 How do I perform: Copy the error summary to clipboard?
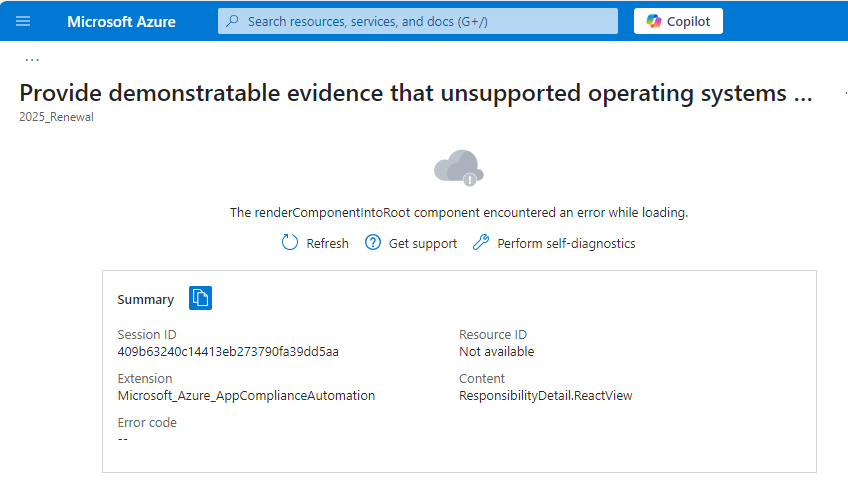(200, 298)
